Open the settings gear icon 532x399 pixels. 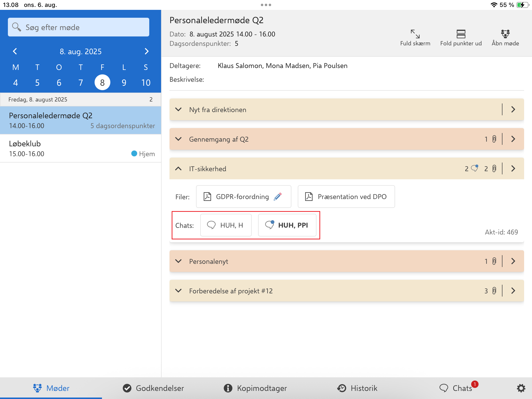click(521, 388)
